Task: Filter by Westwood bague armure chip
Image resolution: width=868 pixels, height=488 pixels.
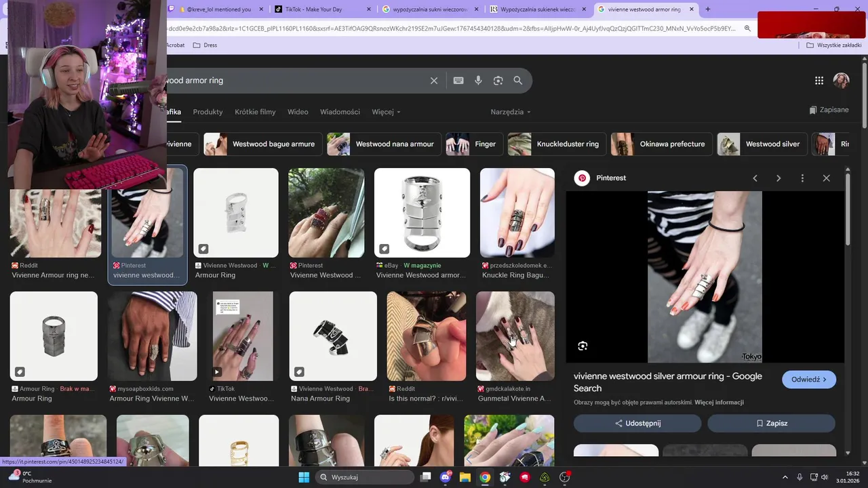Action: (262, 144)
